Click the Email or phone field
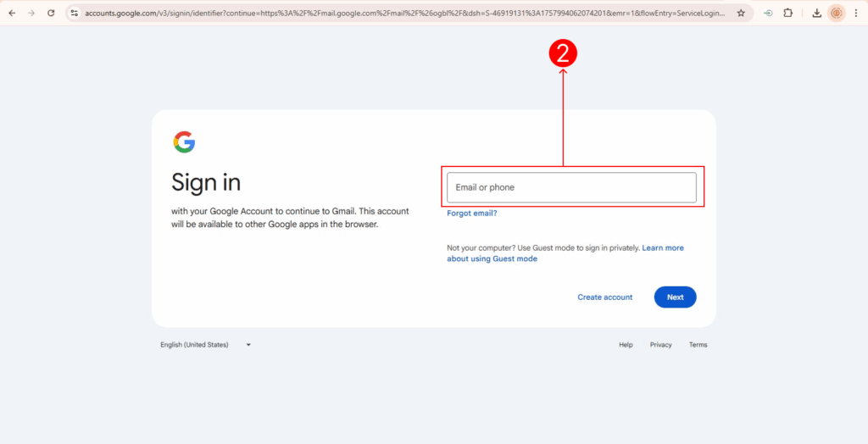 tap(571, 187)
